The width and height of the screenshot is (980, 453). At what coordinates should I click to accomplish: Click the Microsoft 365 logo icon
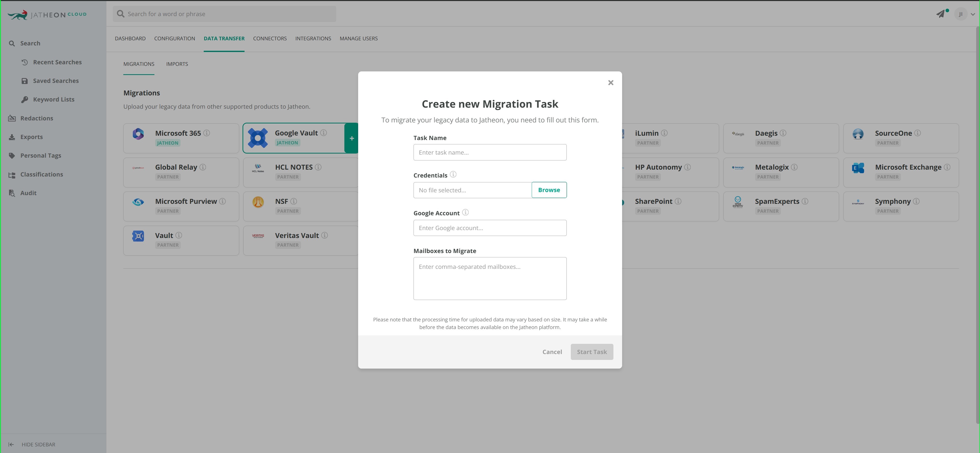point(138,134)
